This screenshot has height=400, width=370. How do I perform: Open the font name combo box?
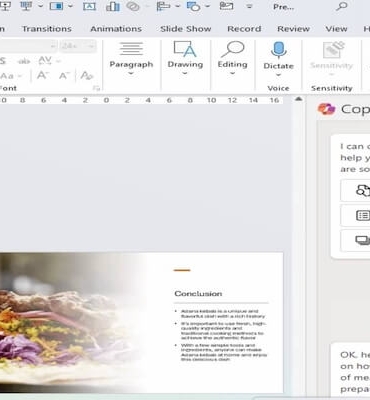(28, 46)
